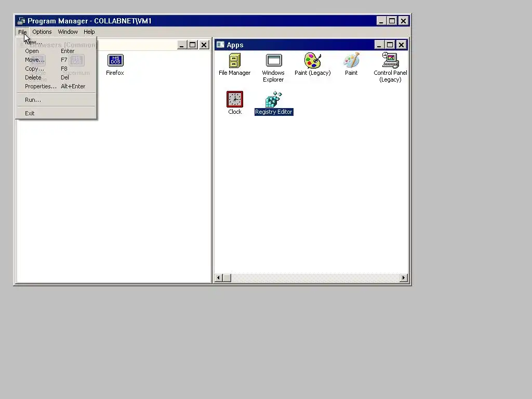Maximize the Program Manager window
Screen dimensions: 532x399
392,21
